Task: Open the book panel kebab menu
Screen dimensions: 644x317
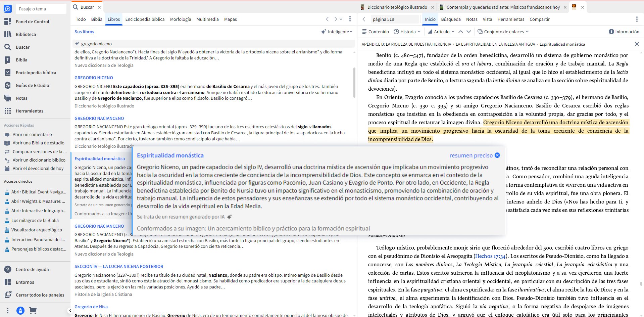Action: [x=637, y=19]
